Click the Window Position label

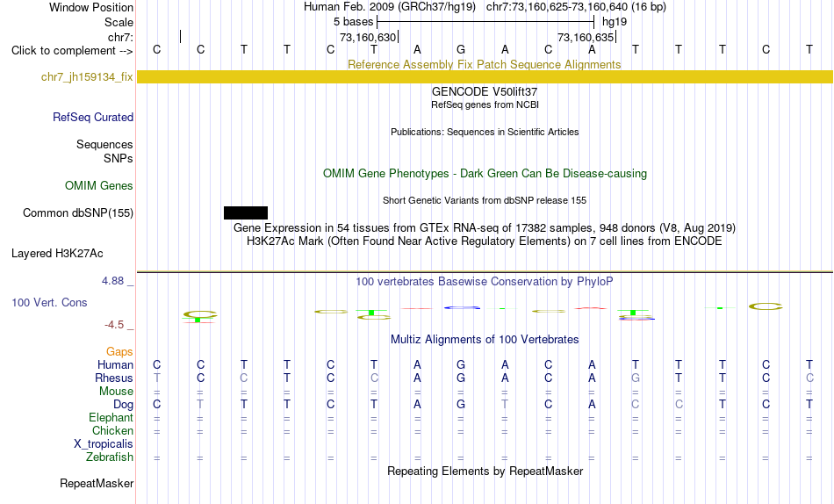91,7
